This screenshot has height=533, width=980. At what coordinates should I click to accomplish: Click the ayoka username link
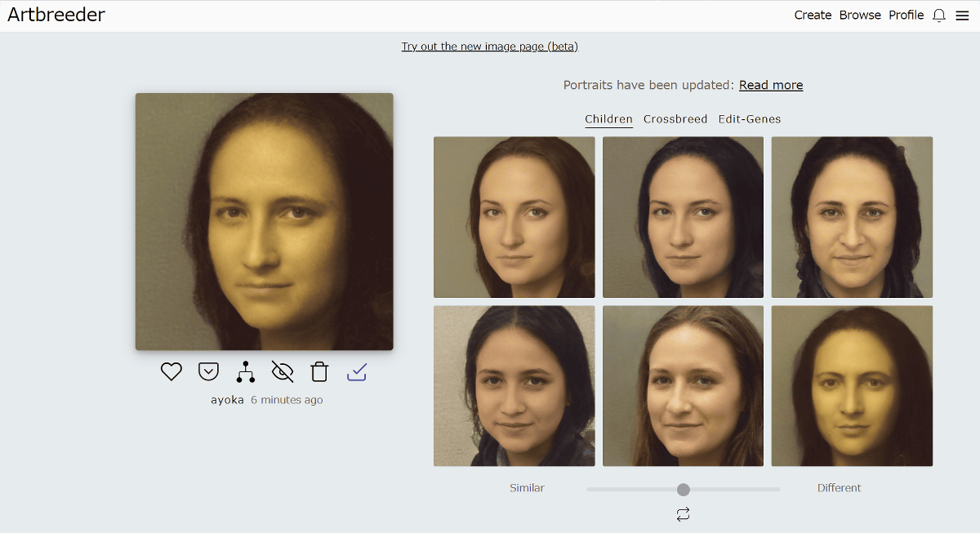pyautogui.click(x=227, y=400)
